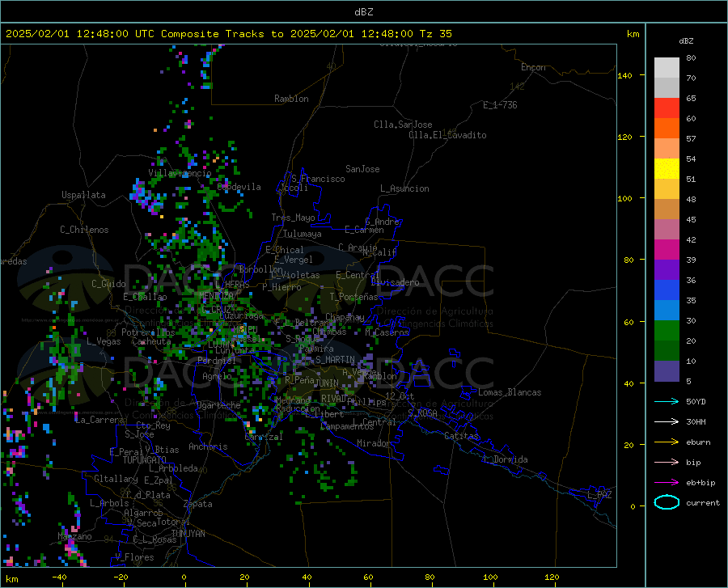
Task: Click the TUPUNGATO map label
Action: [145, 460]
